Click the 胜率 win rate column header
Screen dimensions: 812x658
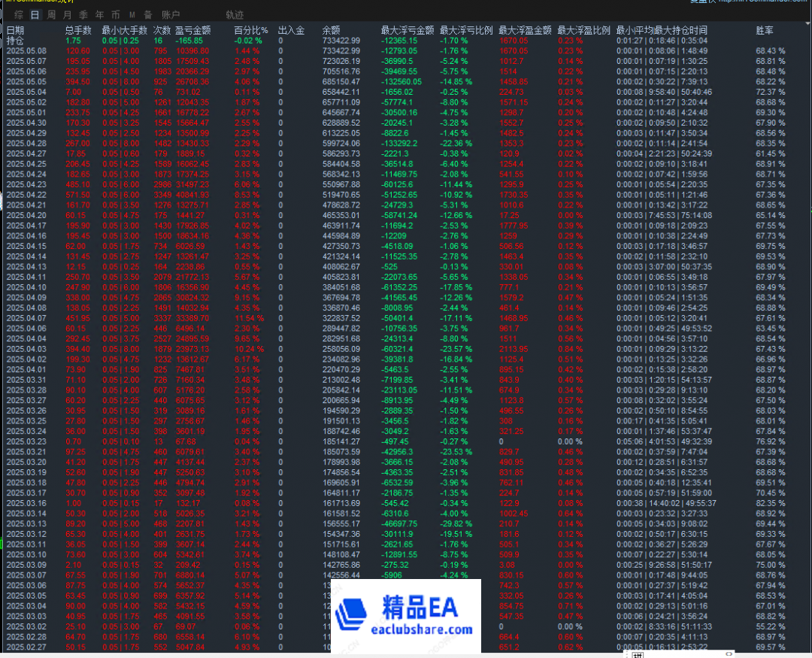(x=765, y=30)
